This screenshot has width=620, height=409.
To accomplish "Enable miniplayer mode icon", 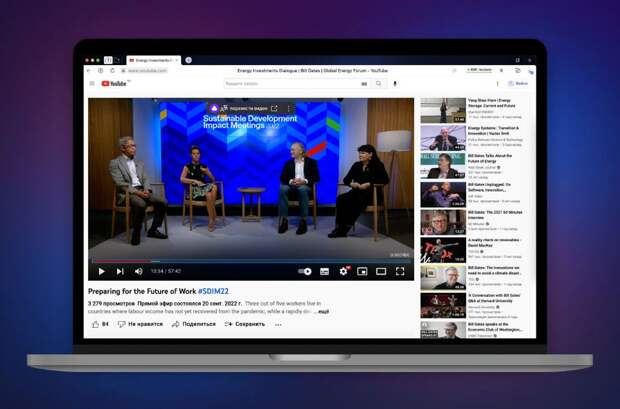I will tap(362, 271).
